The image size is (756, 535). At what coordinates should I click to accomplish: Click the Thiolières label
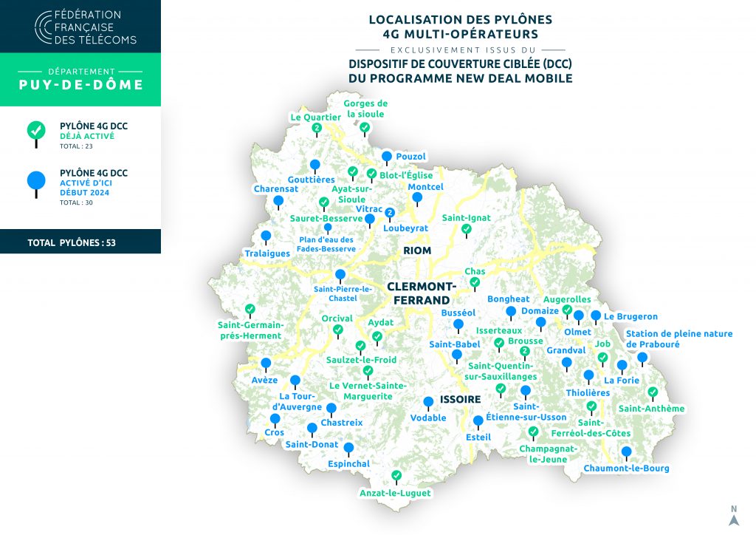click(588, 392)
